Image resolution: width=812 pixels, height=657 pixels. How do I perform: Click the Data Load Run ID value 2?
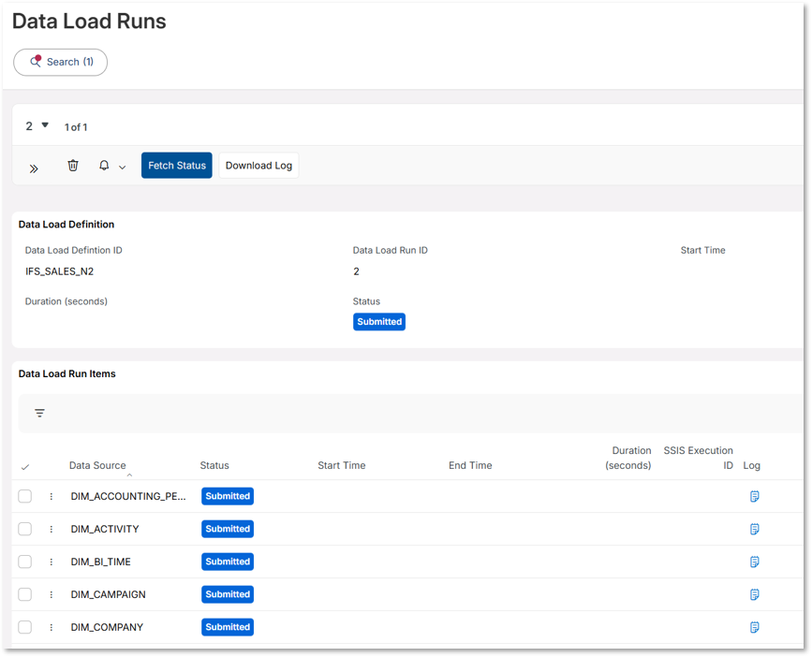pos(356,271)
